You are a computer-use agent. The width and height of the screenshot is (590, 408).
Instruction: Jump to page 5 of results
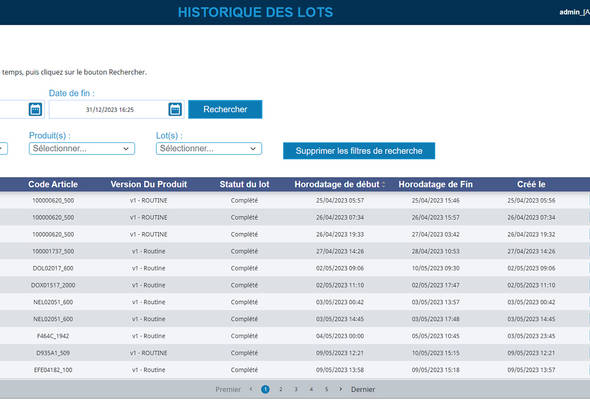[326, 389]
